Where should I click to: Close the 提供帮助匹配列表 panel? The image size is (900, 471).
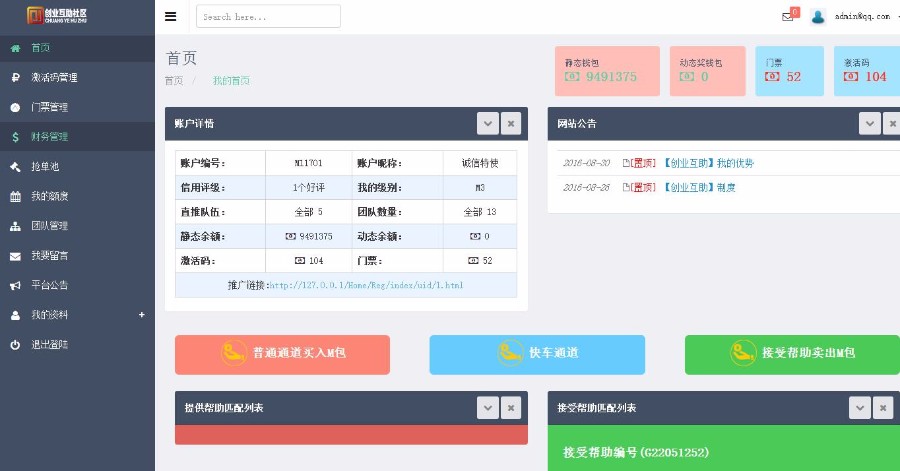(x=511, y=408)
